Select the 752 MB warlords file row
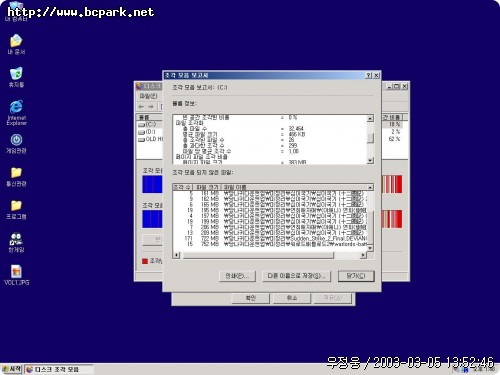The image size is (500, 375). 270,244
